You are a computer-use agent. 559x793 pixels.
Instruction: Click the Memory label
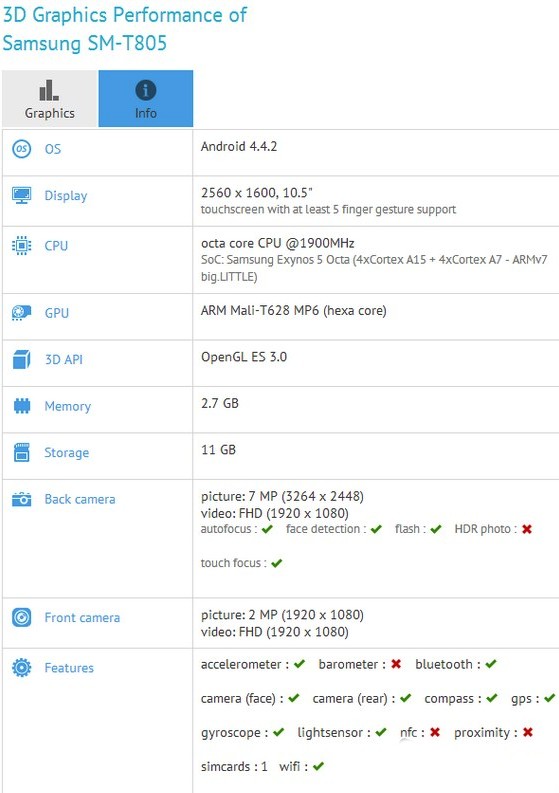tap(68, 406)
